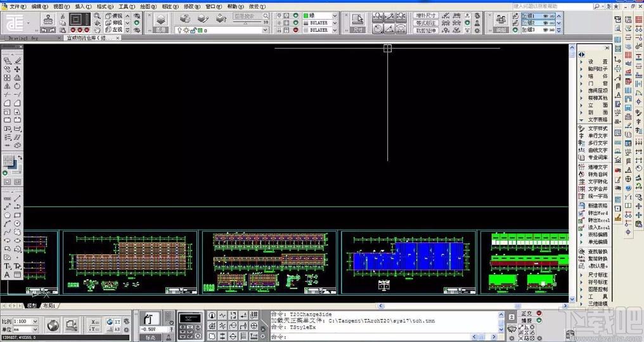644x342 pixels.
Task: Toggle visibility eye of 组2
Action: [545, 23]
